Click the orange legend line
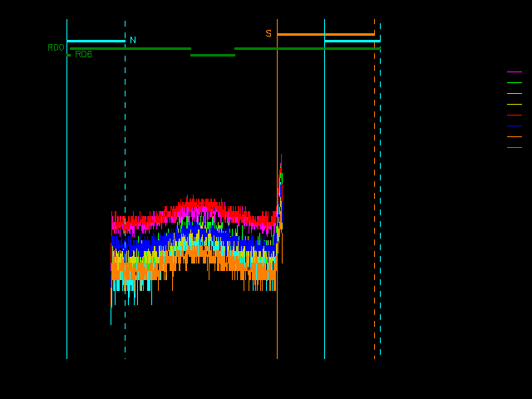Viewport: 532px width, 399px height. pyautogui.click(x=515, y=136)
